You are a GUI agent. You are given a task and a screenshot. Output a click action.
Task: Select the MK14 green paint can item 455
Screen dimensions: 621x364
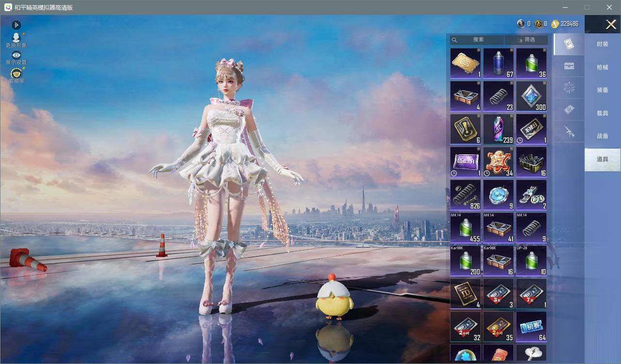[466, 227]
